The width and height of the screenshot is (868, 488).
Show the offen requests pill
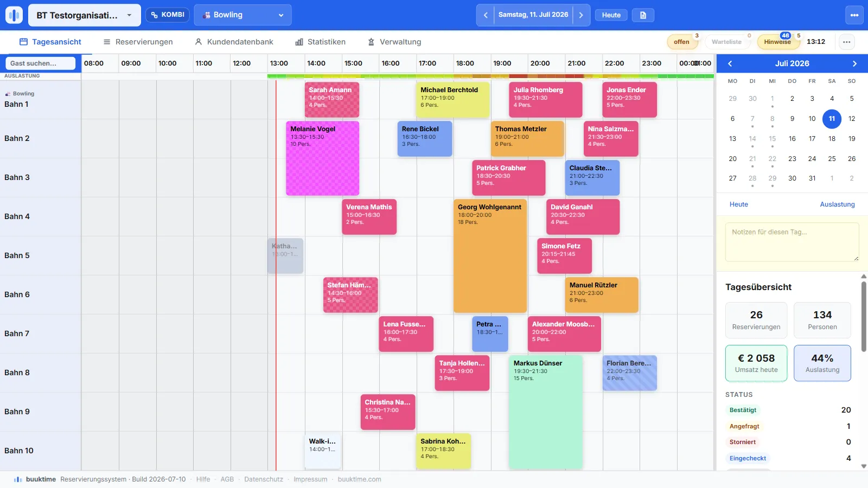coord(682,42)
